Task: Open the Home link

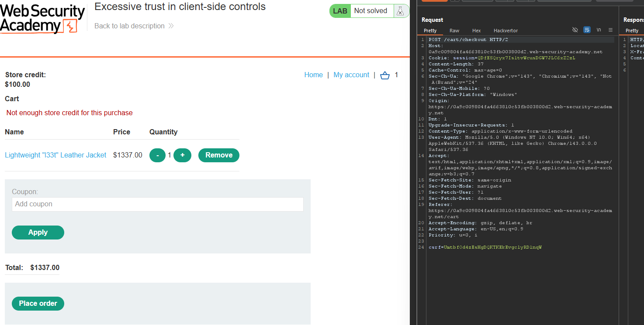Action: [x=313, y=75]
